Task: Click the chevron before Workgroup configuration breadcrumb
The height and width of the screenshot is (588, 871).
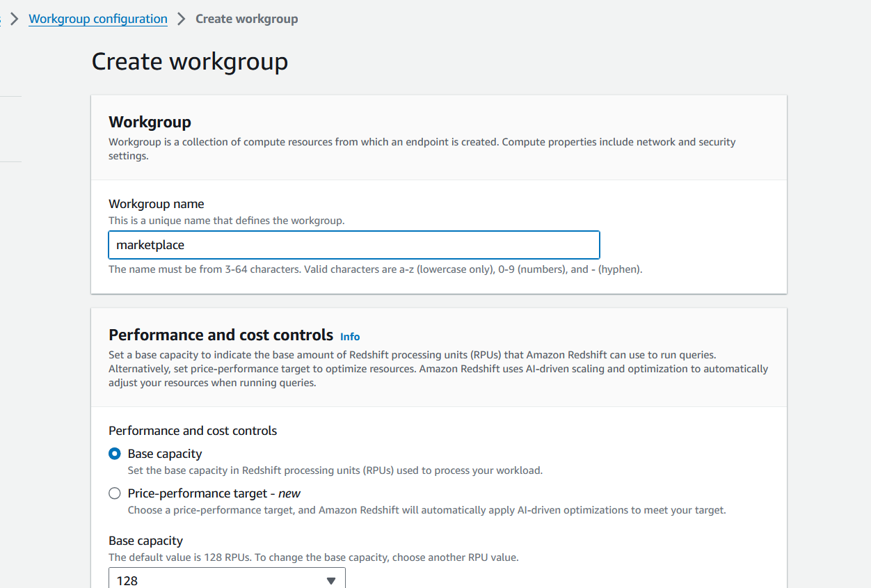Action: coord(14,19)
